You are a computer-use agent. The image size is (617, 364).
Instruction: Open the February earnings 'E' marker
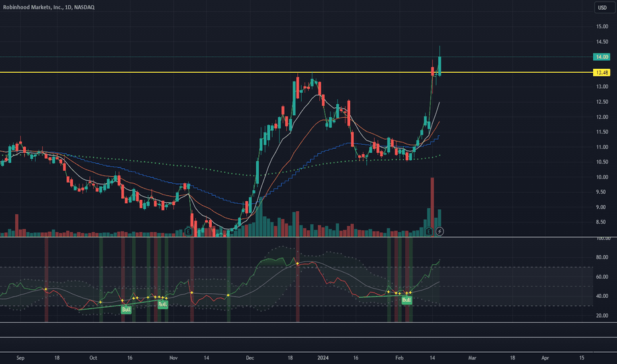(x=429, y=232)
